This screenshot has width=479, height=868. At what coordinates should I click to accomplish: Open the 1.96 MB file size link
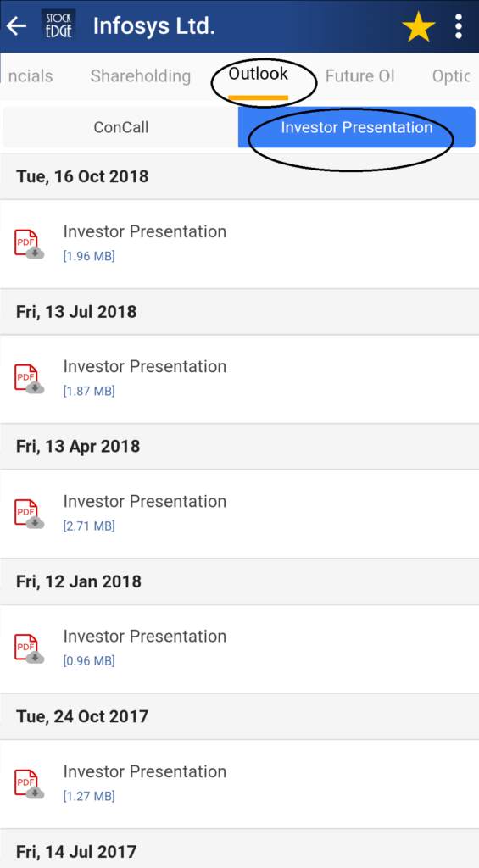point(89,256)
